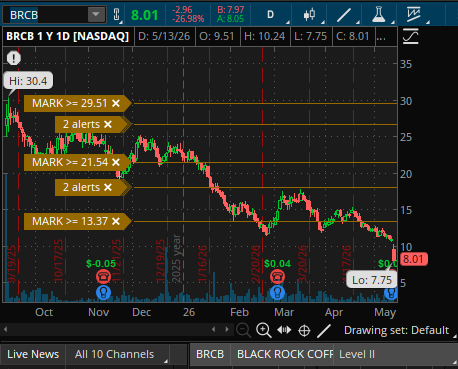The image size is (458, 369).
Task: Click the left scroll arrow of scrollbar
Action: coord(6,330)
